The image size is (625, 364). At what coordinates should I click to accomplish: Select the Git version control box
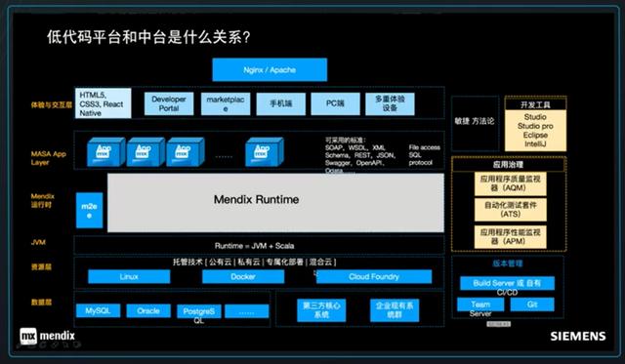coord(532,304)
